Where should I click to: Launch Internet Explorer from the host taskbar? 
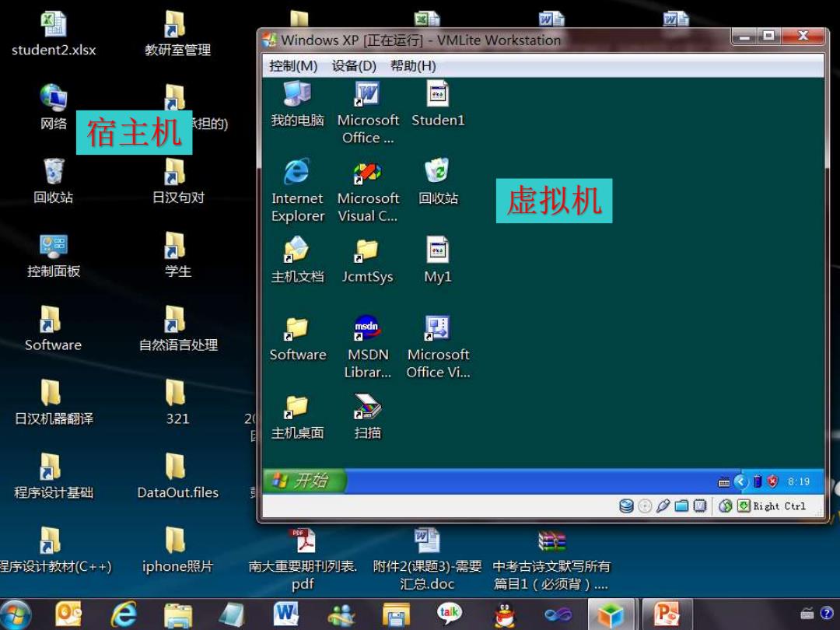pyautogui.click(x=124, y=614)
